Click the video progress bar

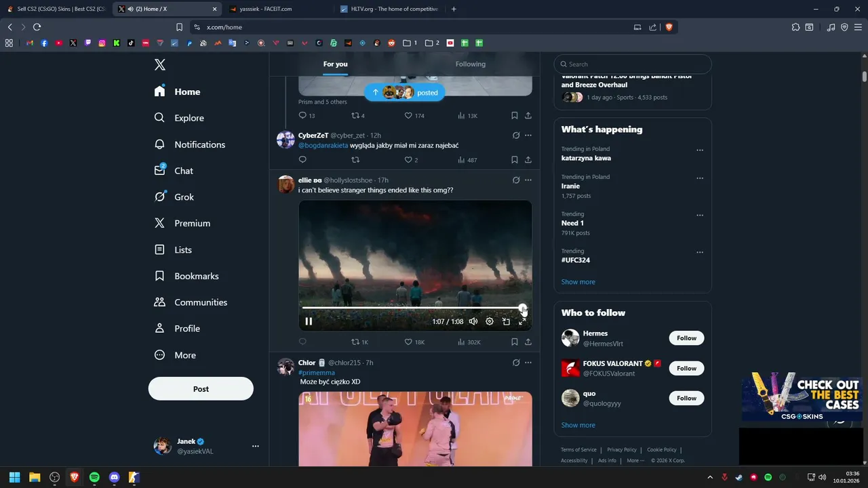coord(413,308)
